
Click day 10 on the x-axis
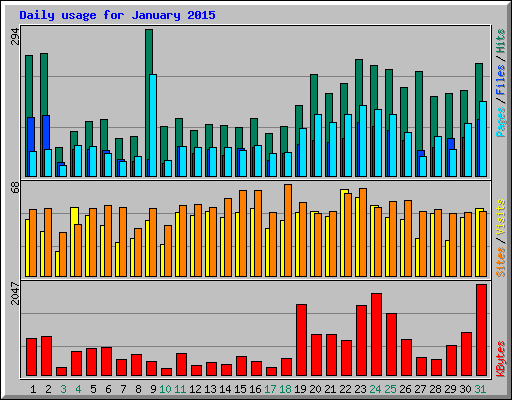tap(165, 389)
